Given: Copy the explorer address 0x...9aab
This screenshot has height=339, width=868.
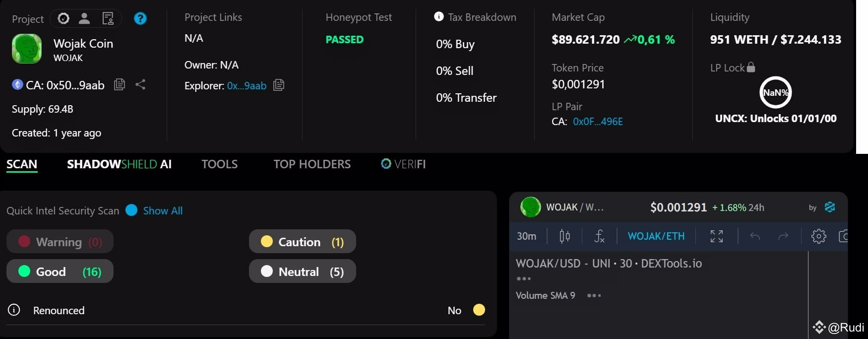Looking at the screenshot, I should (x=279, y=85).
